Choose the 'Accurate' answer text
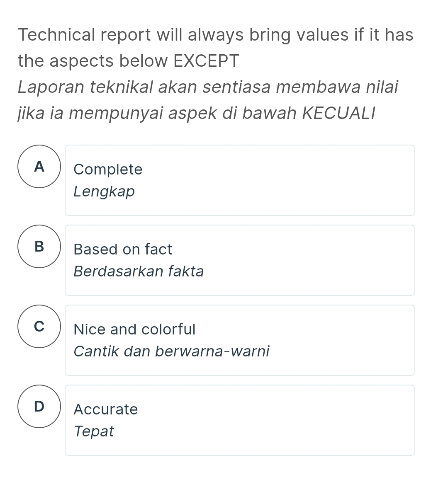448x499 pixels. tap(105, 409)
